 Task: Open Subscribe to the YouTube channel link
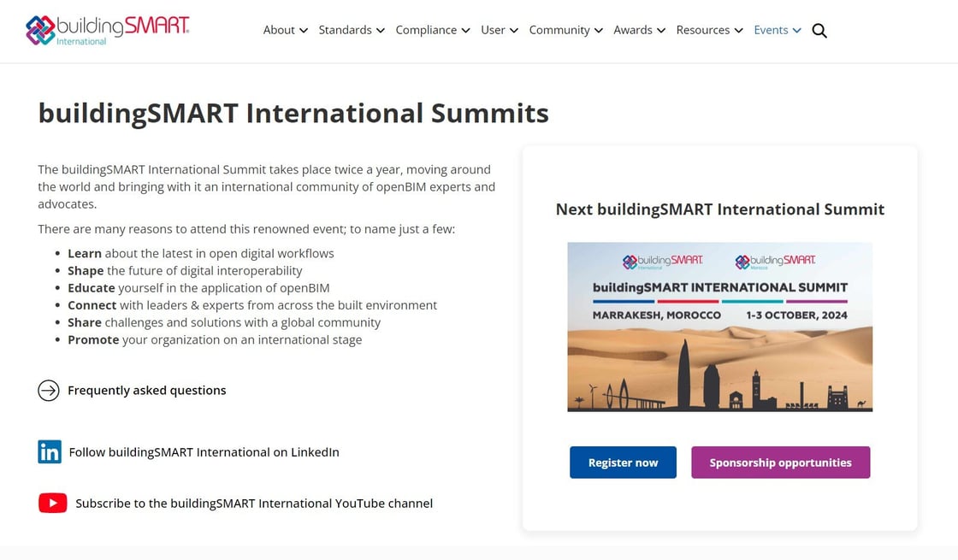(x=254, y=504)
